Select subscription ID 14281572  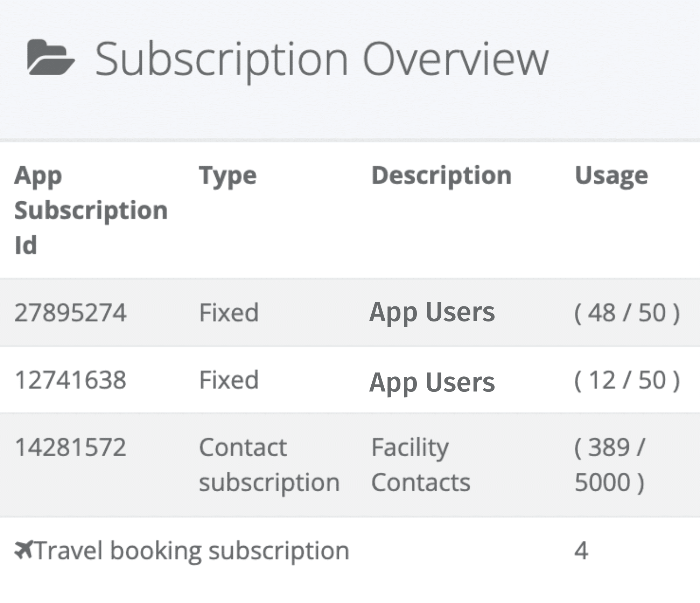point(70,448)
